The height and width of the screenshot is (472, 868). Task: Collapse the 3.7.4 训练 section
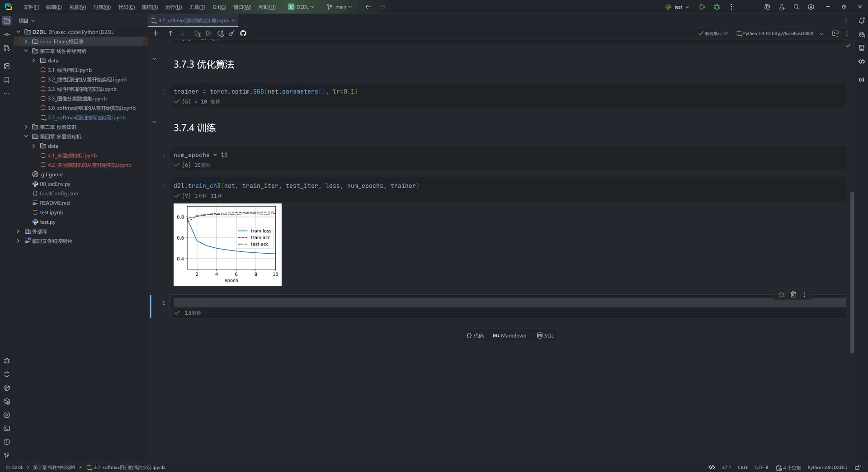(x=154, y=122)
